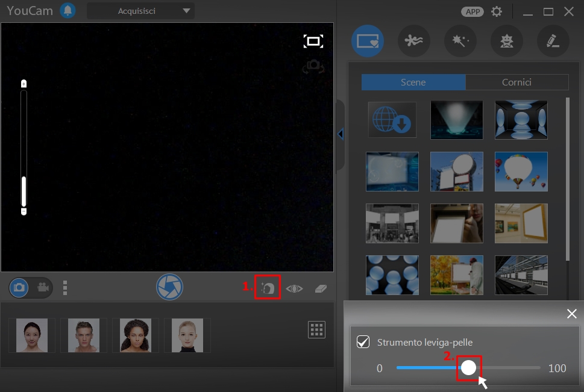
Task: Click the skin smoothing slider handle
Action: click(468, 368)
